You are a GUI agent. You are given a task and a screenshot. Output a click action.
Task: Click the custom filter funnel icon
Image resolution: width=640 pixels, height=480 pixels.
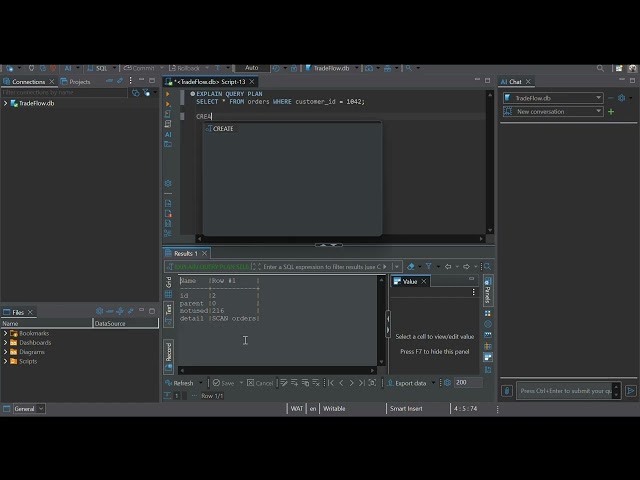pos(429,267)
